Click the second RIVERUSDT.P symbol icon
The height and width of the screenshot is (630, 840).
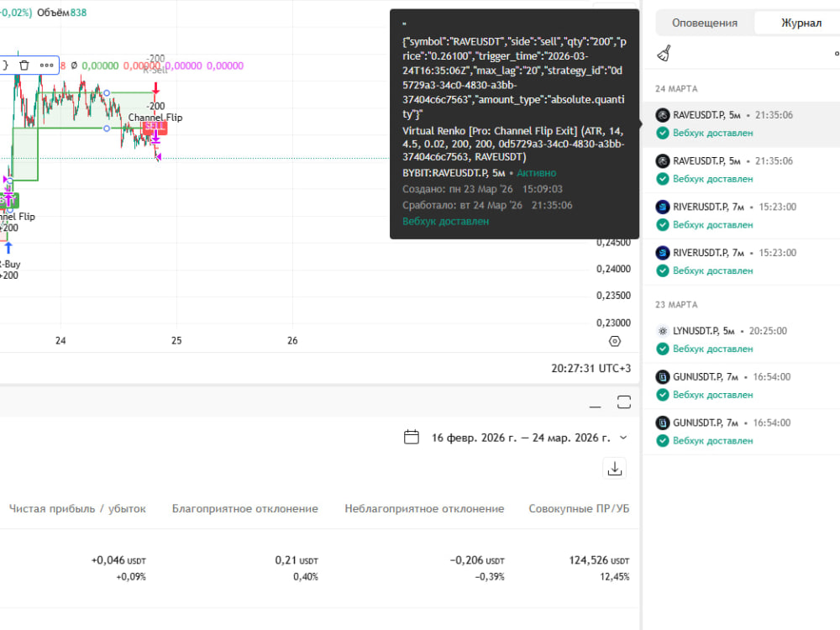point(663,253)
